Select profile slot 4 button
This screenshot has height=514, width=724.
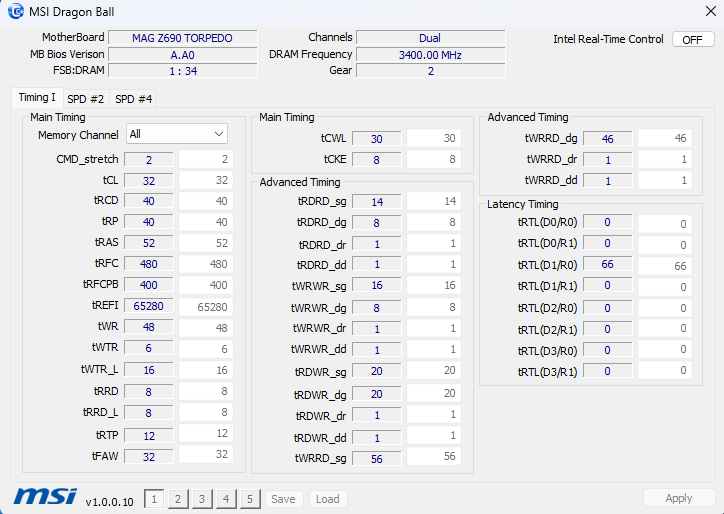click(x=226, y=499)
